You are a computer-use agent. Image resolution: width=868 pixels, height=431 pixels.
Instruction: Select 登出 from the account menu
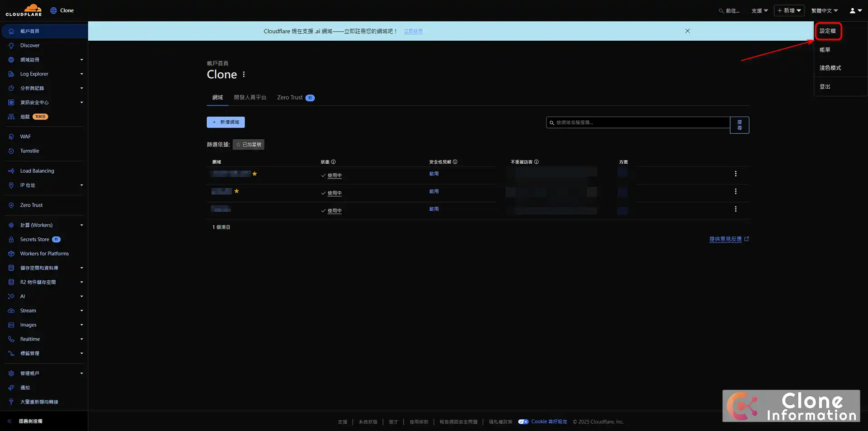[825, 86]
